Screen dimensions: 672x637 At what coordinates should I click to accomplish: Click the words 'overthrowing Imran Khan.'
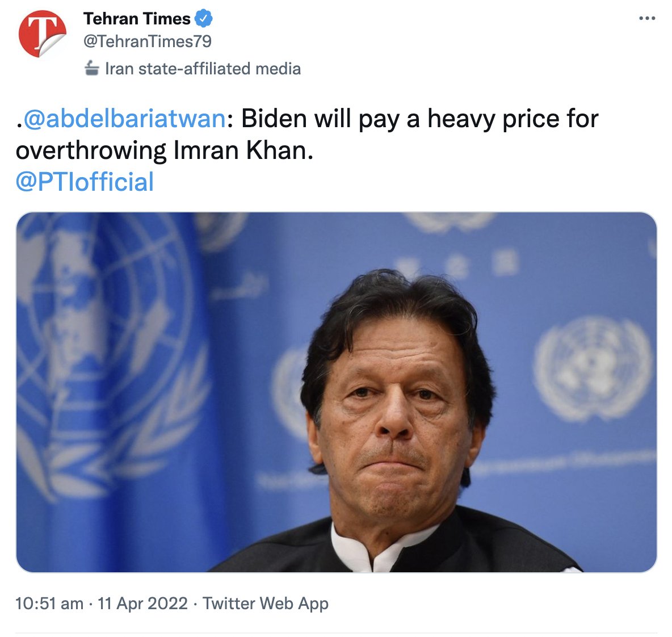(x=165, y=150)
